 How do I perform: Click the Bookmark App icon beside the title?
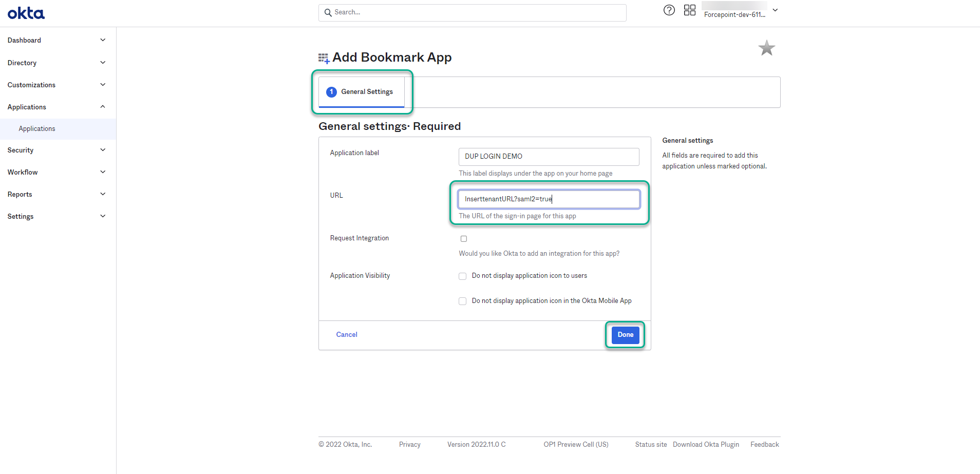click(x=323, y=58)
